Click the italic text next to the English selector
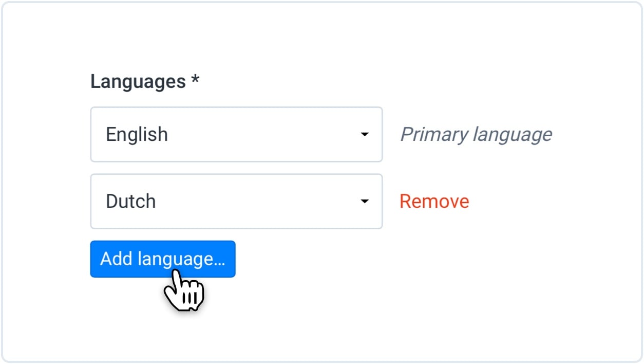The width and height of the screenshot is (644, 364). tap(476, 134)
